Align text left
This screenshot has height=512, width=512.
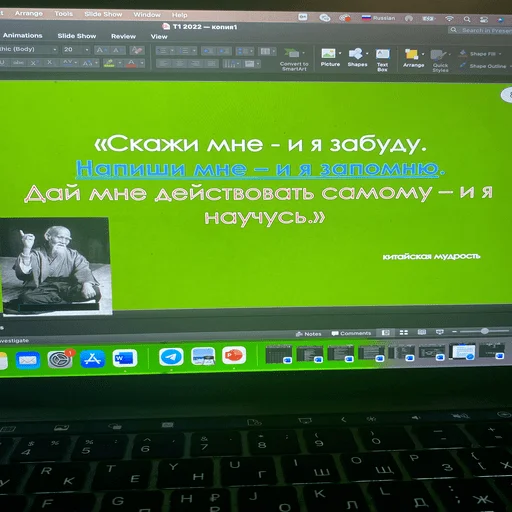163,63
